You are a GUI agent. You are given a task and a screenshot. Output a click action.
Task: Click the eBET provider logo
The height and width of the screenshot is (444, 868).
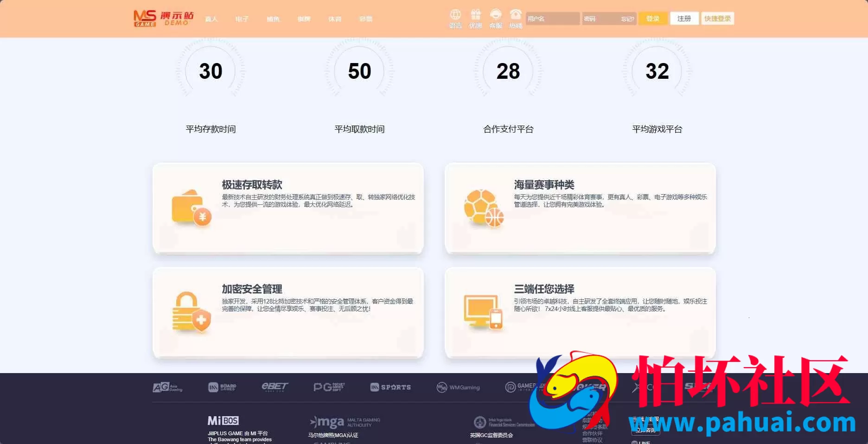pos(274,387)
